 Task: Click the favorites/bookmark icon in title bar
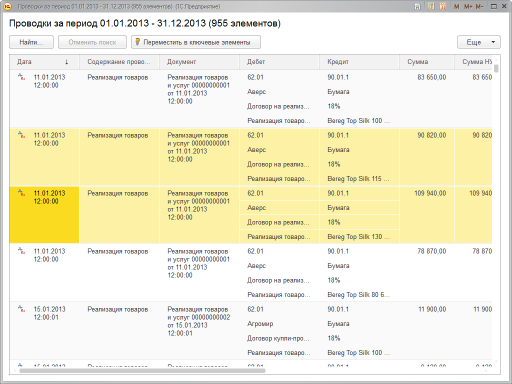coord(417,6)
